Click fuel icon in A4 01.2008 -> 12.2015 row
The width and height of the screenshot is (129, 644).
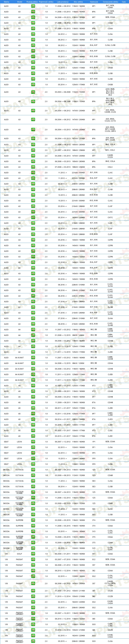[33, 335]
